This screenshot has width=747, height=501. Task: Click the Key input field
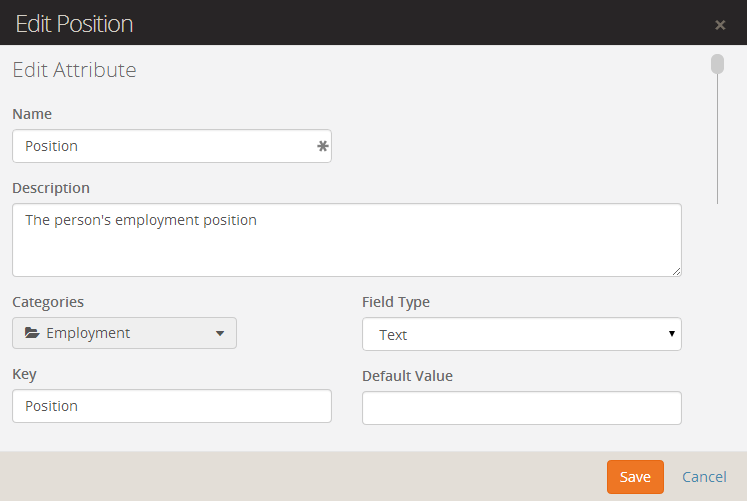(x=172, y=406)
